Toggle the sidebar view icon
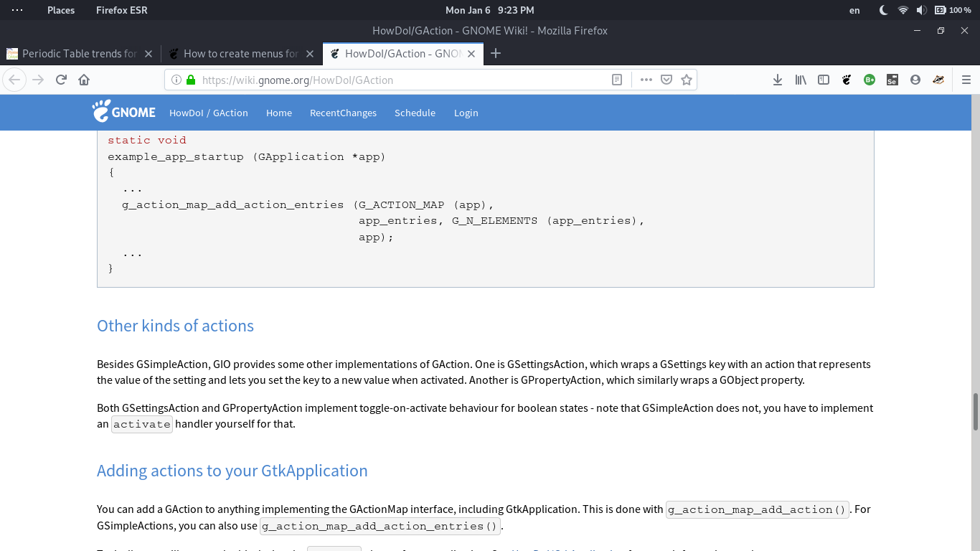Viewport: 980px width, 551px height. 824,80
